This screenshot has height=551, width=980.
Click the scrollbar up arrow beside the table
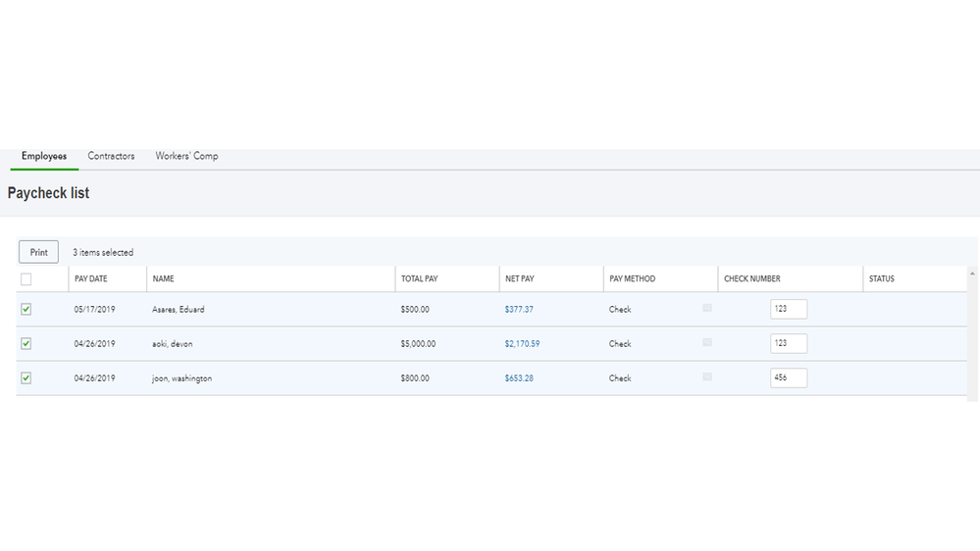(972, 274)
